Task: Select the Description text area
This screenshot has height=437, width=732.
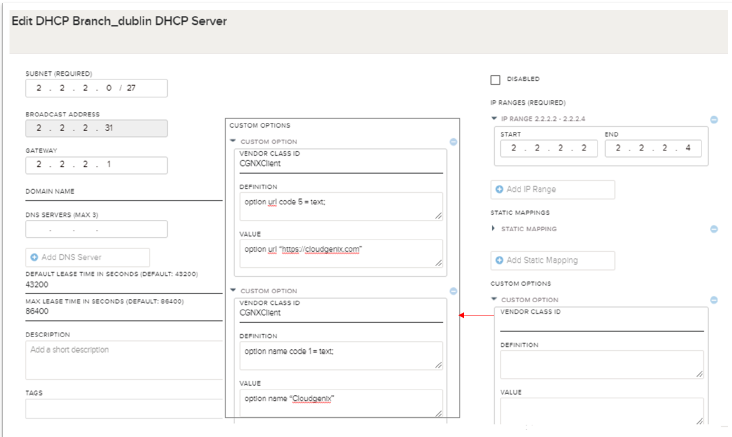Action: pyautogui.click(x=124, y=359)
